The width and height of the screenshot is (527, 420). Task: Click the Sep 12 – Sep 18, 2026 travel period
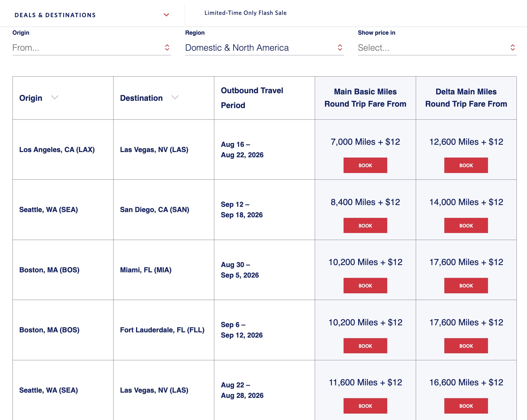click(x=242, y=210)
